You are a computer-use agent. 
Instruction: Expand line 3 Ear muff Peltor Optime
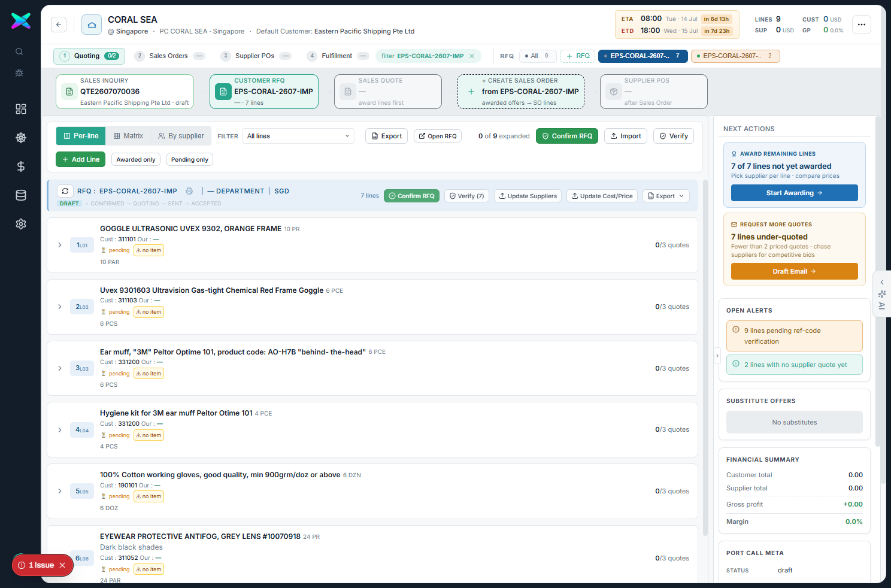click(60, 368)
